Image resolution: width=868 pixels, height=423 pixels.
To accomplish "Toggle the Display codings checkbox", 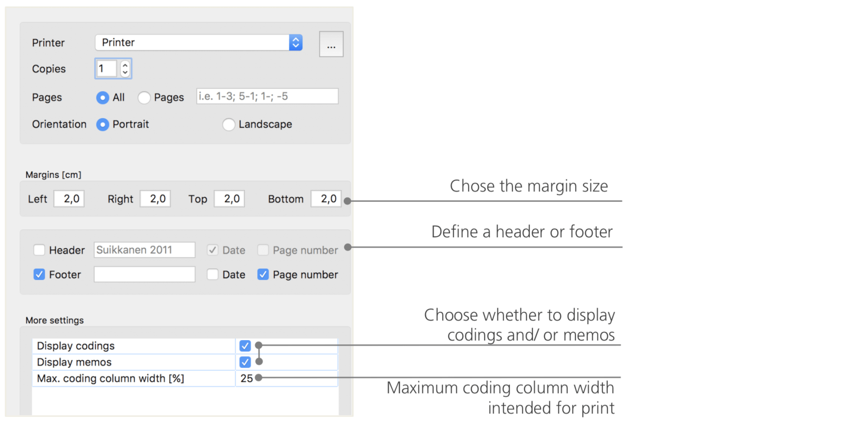I will coord(245,346).
